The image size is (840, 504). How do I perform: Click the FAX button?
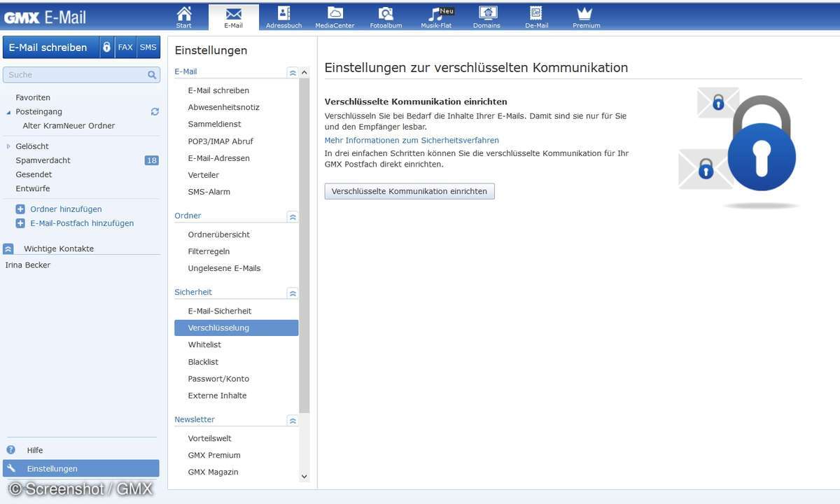[x=125, y=47]
